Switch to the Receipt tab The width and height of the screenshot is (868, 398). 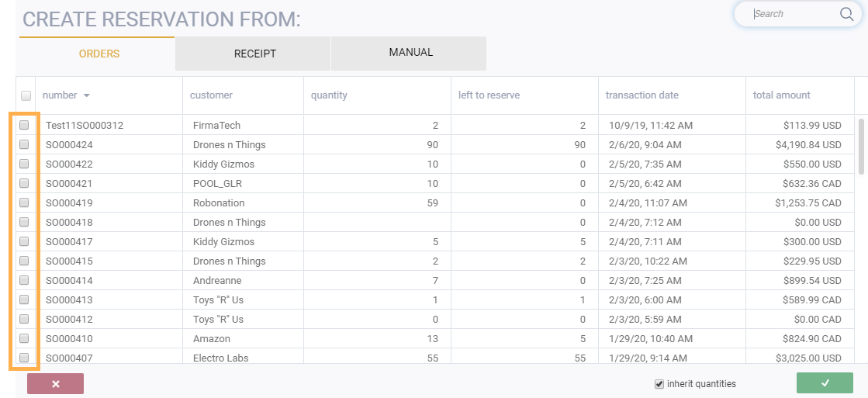(x=255, y=54)
